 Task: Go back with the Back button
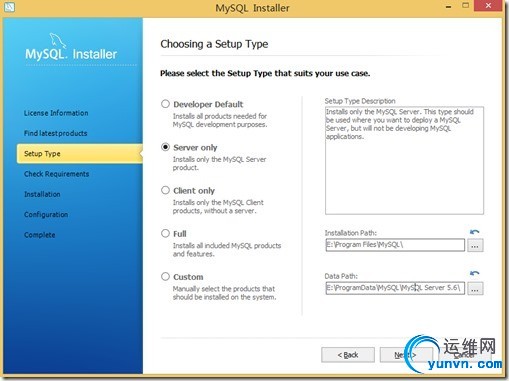(x=348, y=355)
